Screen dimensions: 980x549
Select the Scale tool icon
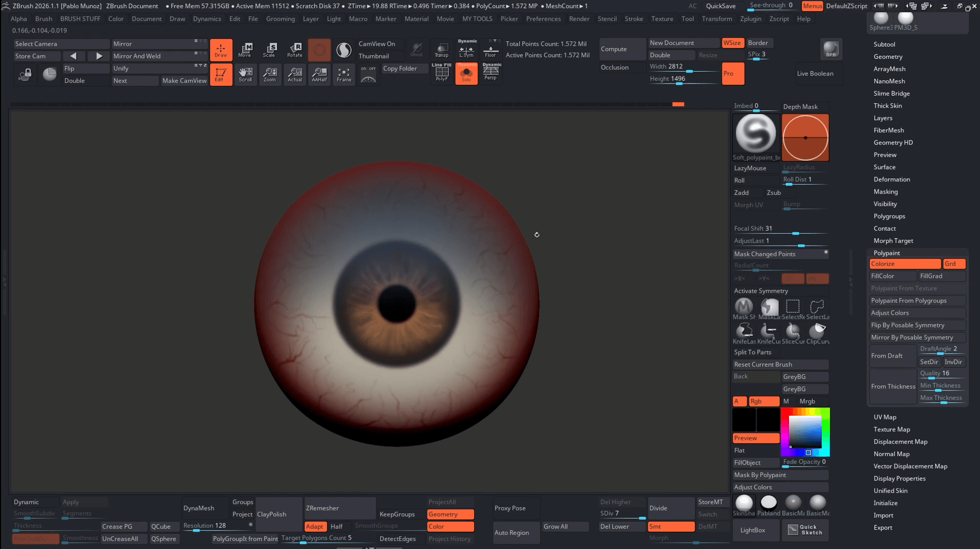[269, 50]
